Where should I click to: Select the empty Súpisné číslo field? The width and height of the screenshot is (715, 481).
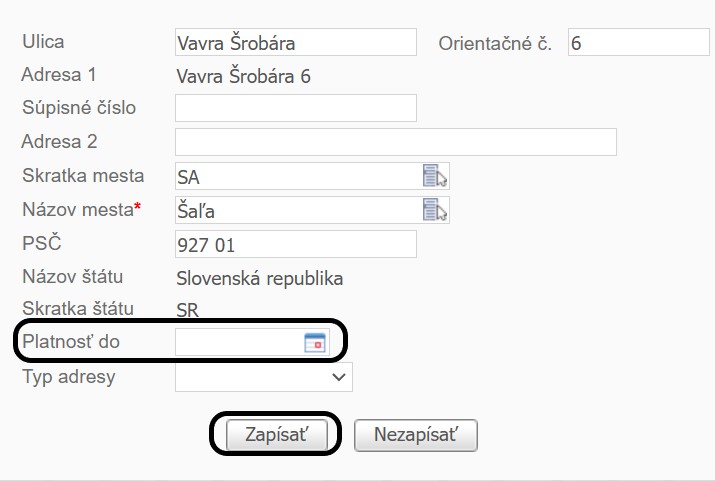(295, 108)
